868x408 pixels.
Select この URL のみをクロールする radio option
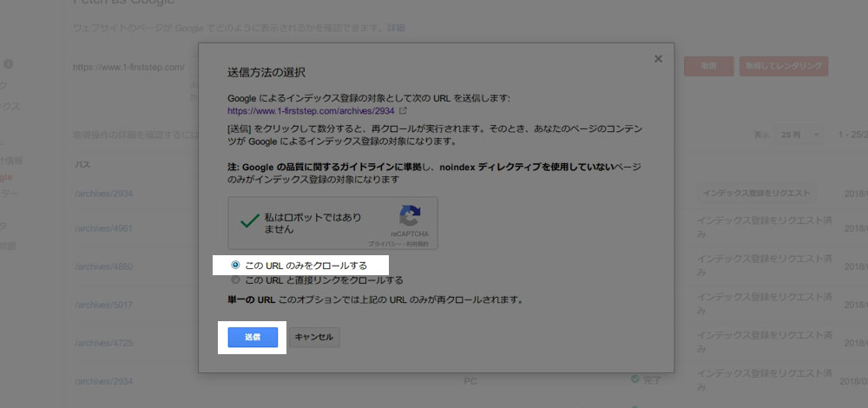click(x=235, y=265)
